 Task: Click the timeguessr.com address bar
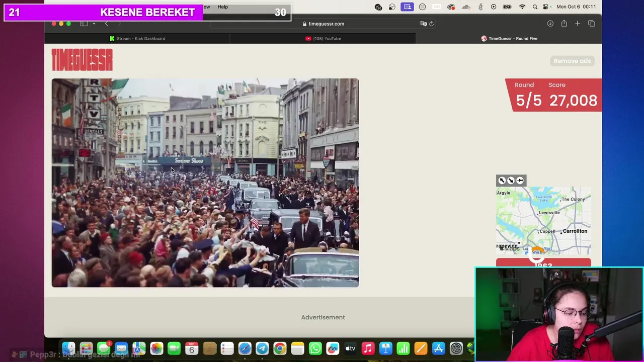coord(324,24)
